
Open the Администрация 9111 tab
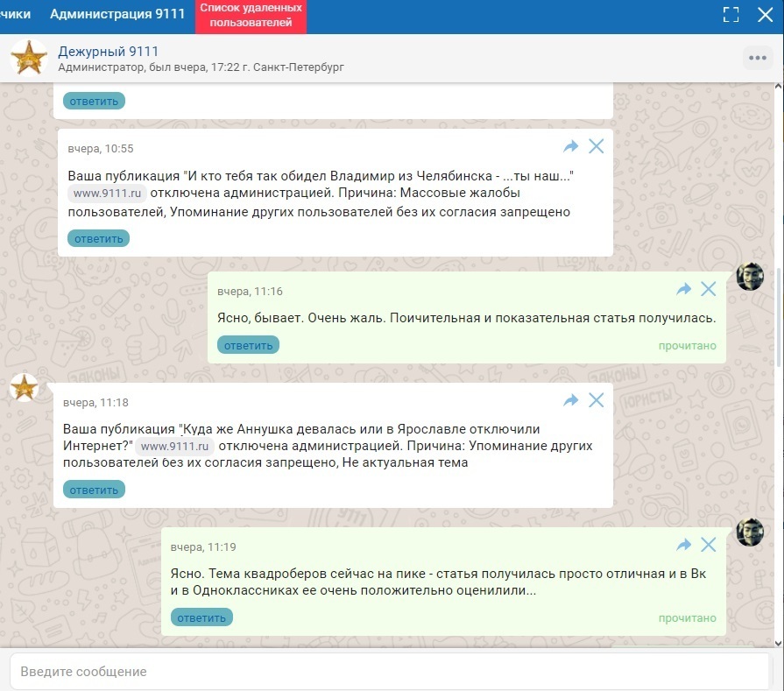pos(117,15)
